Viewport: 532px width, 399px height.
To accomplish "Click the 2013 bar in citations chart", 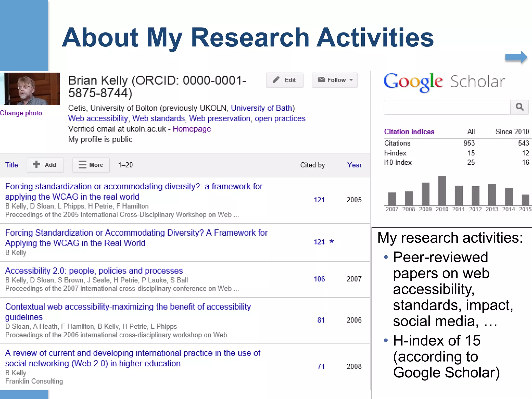I will click(x=492, y=195).
